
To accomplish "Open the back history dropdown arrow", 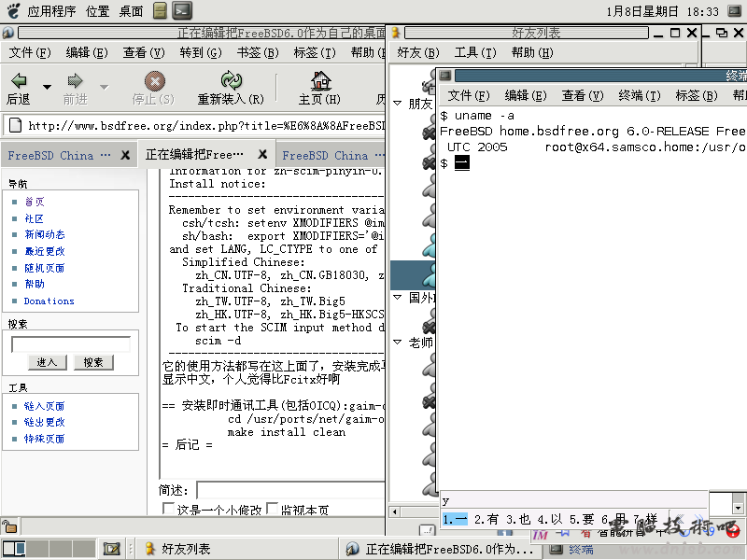I will tap(47, 87).
